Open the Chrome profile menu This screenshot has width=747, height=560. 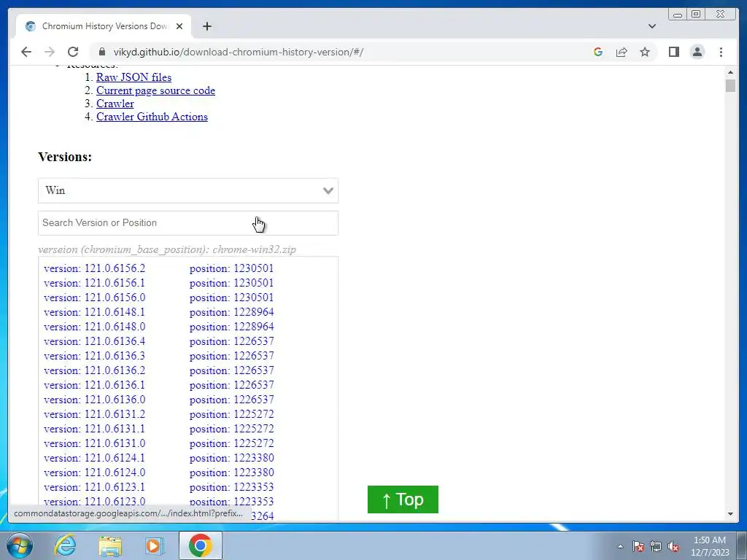click(697, 52)
